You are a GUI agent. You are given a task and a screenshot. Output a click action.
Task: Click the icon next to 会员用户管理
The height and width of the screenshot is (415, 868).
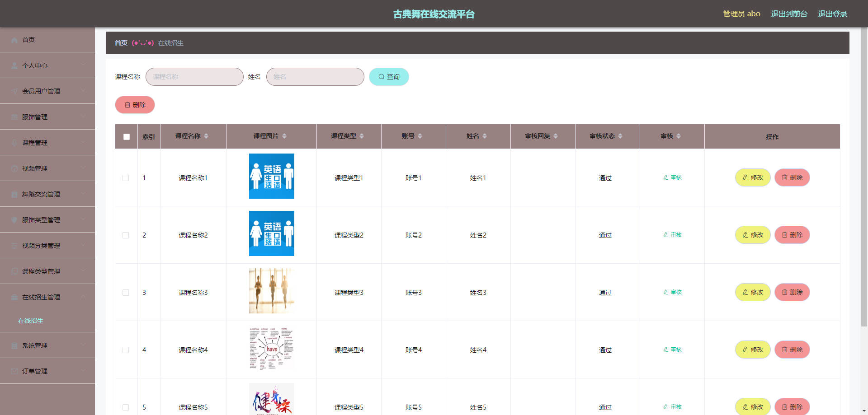point(14,92)
